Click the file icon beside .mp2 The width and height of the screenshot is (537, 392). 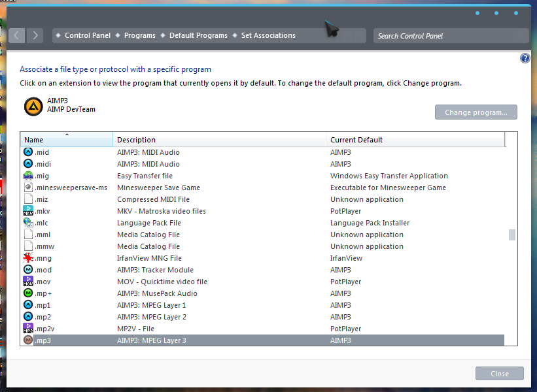28,317
